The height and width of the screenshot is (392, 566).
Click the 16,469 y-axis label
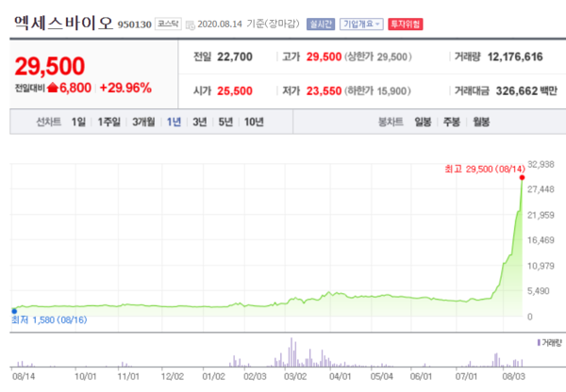[541, 239]
